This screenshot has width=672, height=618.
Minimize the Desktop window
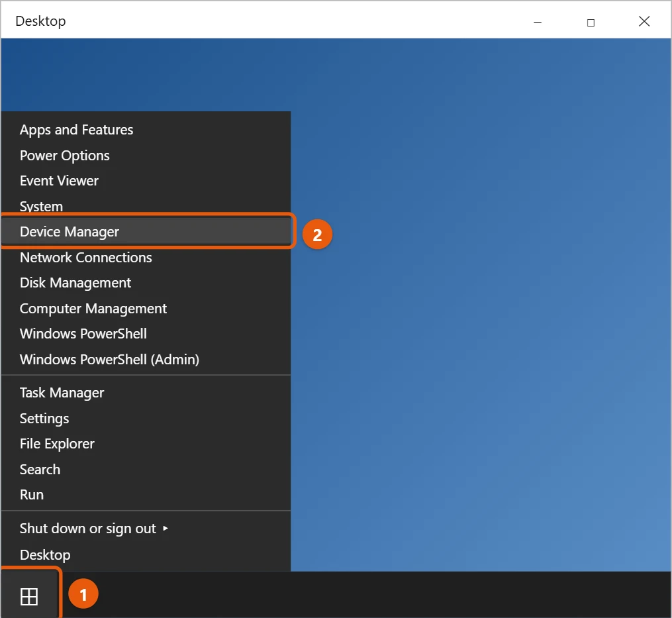click(538, 21)
